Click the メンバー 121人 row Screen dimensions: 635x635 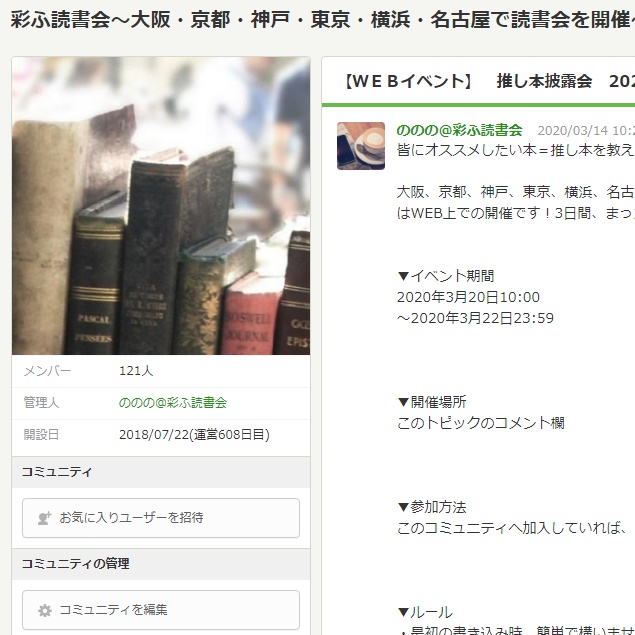(x=161, y=371)
